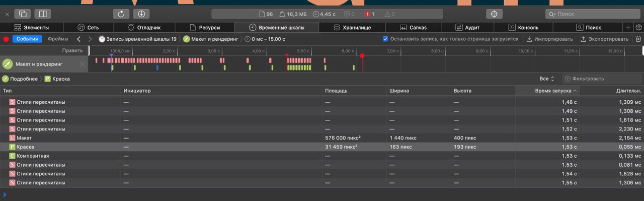Open the Консоль tab
Image resolution: width=644 pixels, height=201 pixels.
click(x=524, y=27)
